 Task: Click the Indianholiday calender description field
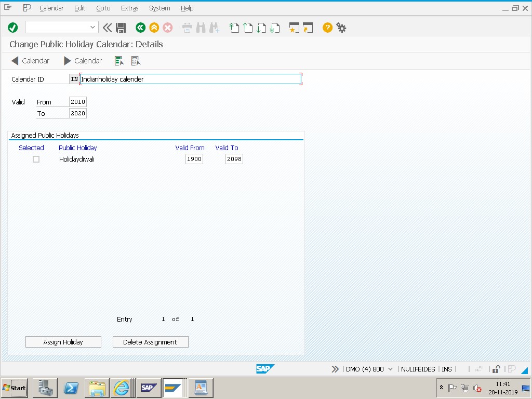[x=190, y=79]
